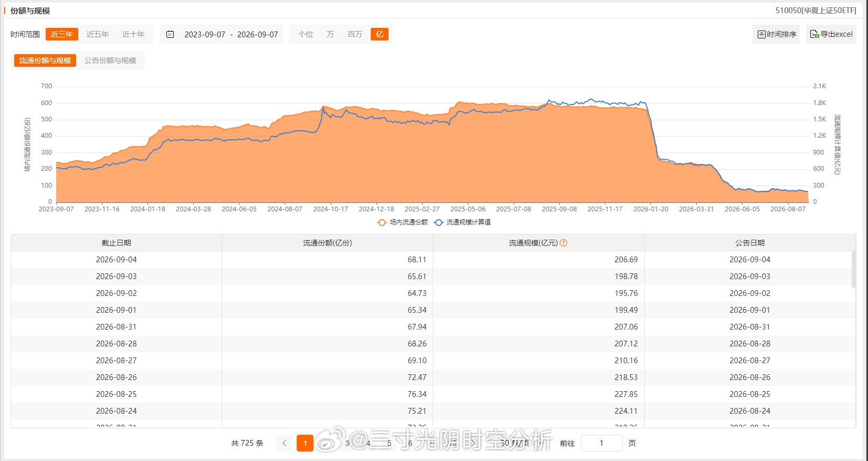
Task: Choose 个位 unit option
Action: 306,34
